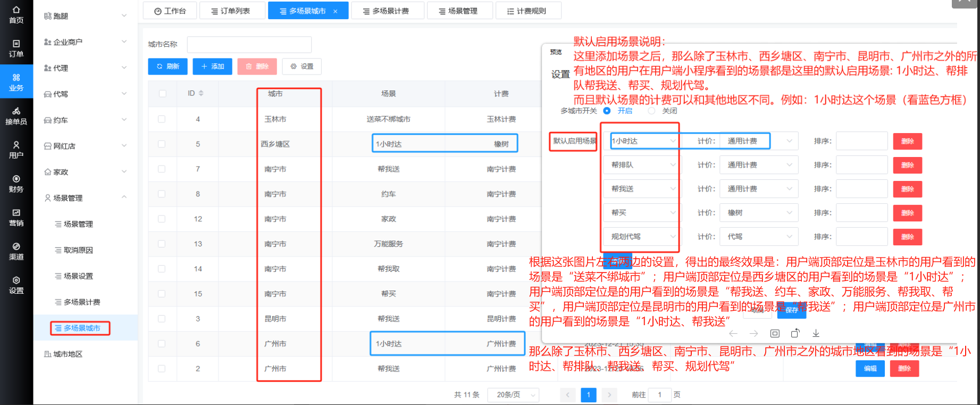Switch to the 工作台 tab
Image resolution: width=980 pixels, height=405 pixels.
point(170,11)
